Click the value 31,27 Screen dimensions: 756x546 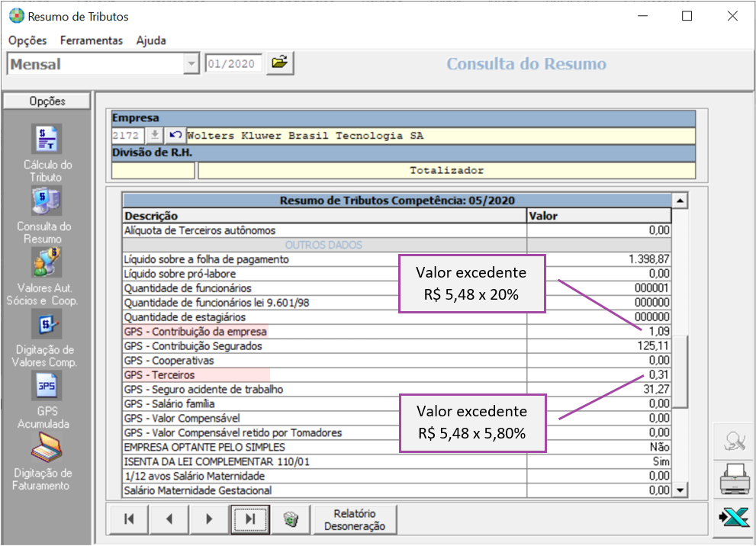pos(656,390)
